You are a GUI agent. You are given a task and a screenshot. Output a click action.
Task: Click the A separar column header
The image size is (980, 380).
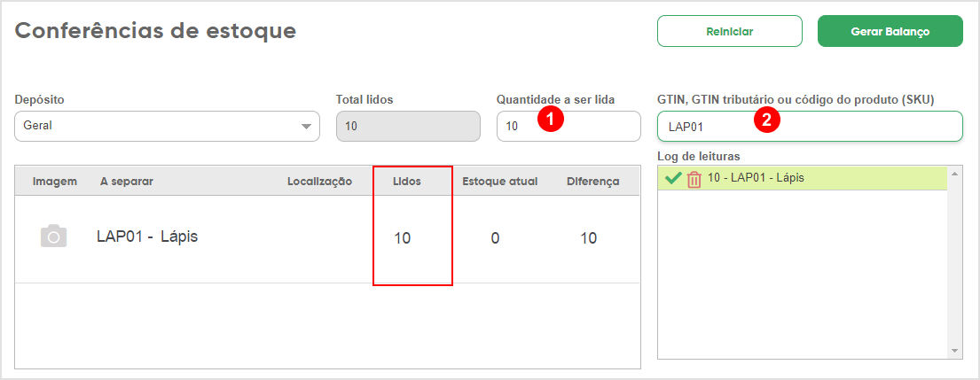coord(127,181)
